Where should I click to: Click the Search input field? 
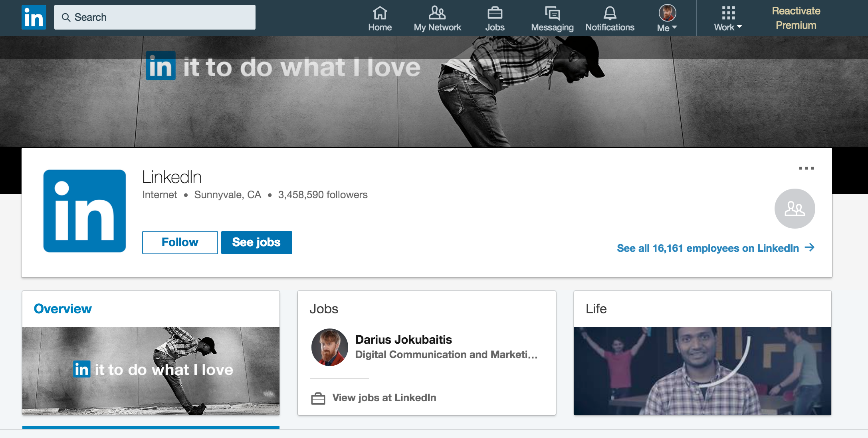(x=155, y=17)
